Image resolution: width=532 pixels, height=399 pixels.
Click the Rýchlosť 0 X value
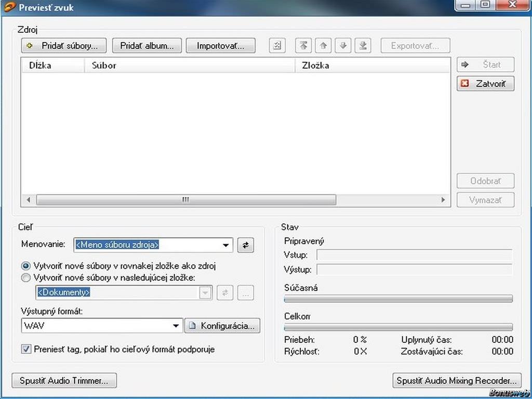[x=361, y=351]
